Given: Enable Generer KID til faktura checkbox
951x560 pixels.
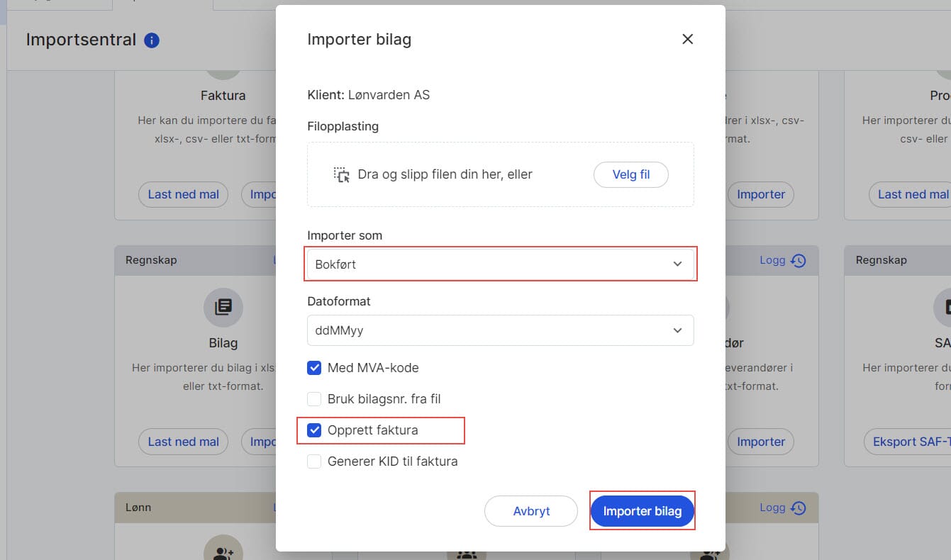Looking at the screenshot, I should coord(314,461).
